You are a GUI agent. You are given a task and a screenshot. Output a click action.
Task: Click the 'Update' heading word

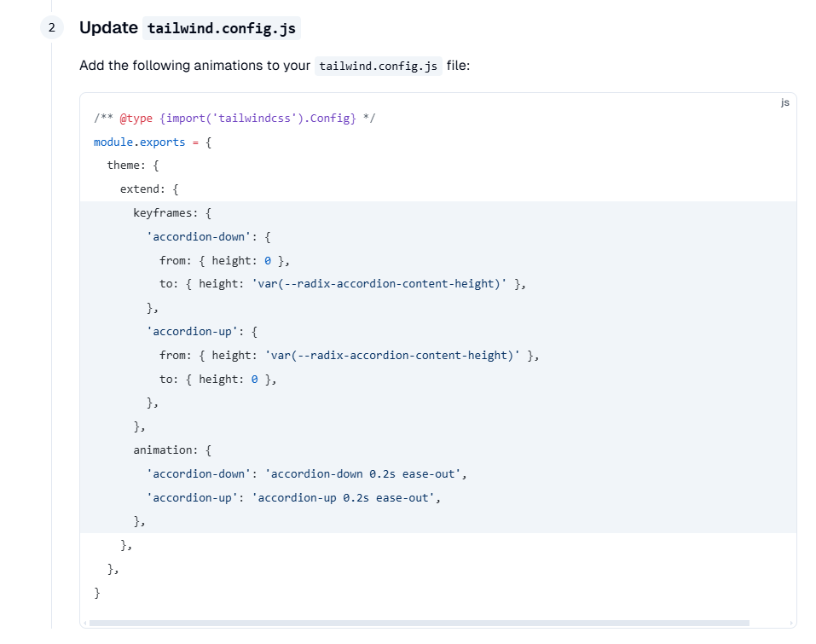[x=108, y=27]
